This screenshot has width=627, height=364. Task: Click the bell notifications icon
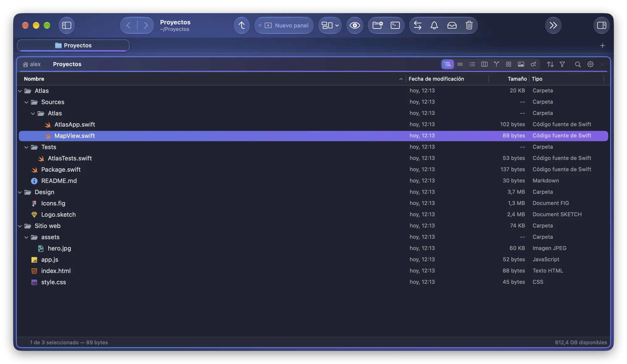pos(434,25)
